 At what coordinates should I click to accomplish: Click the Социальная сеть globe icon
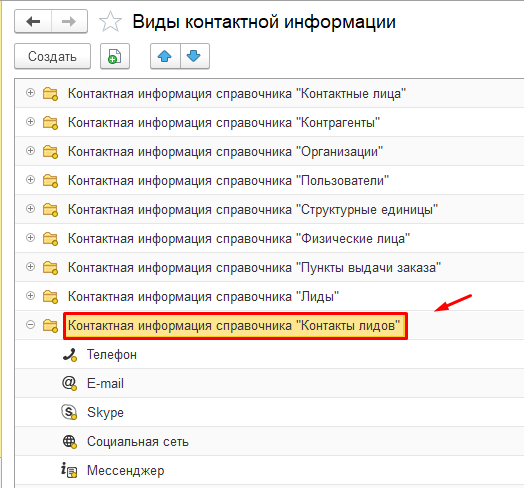click(70, 442)
